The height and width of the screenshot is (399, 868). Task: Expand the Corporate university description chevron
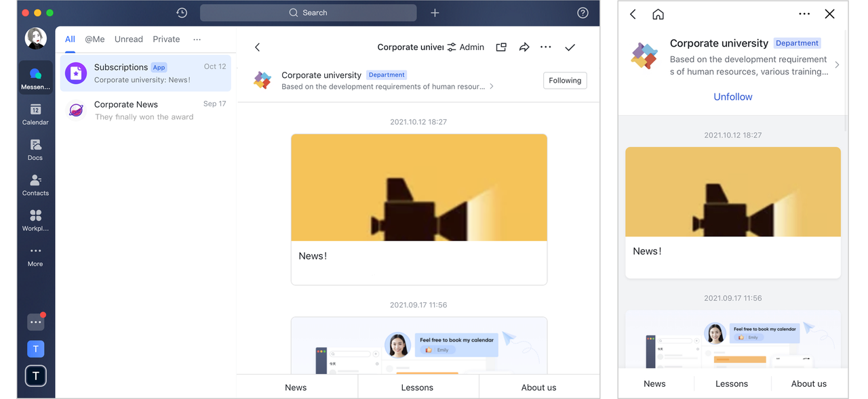pos(492,87)
